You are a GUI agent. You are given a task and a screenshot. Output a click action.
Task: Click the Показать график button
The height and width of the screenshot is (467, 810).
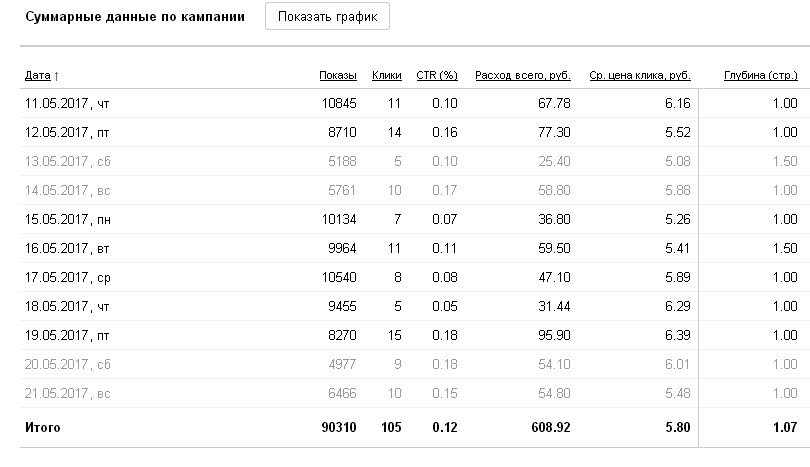click(327, 17)
